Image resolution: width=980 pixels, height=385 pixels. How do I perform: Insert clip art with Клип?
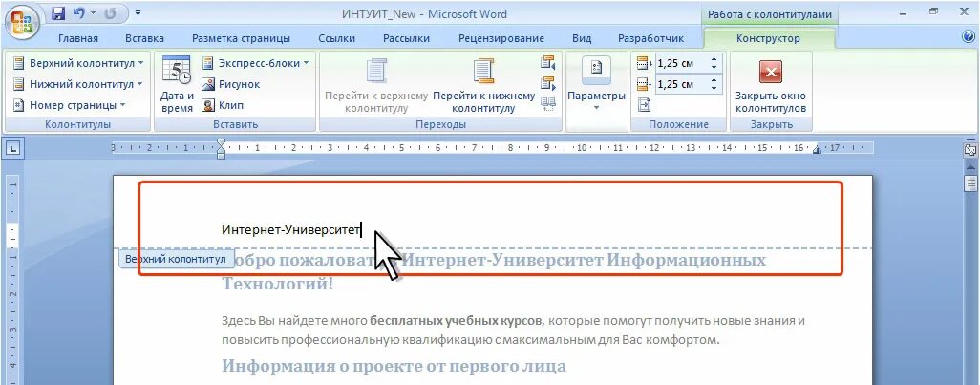tap(223, 105)
